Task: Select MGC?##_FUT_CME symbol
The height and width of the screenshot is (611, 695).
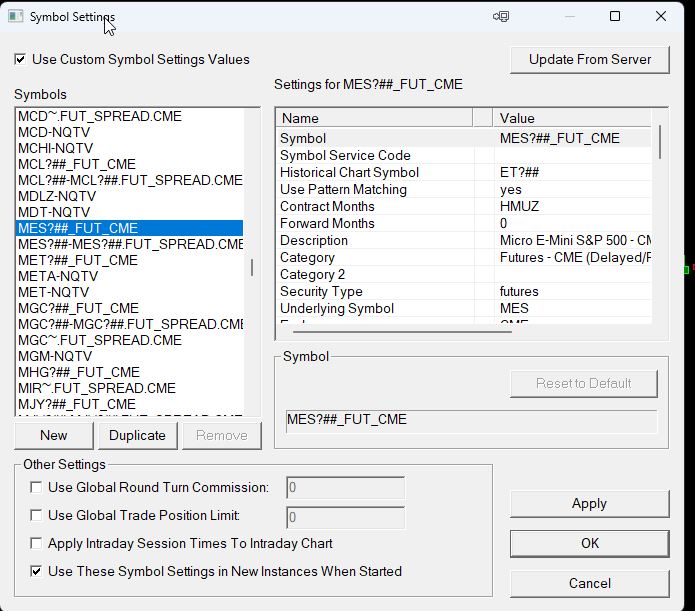Action: click(129, 308)
